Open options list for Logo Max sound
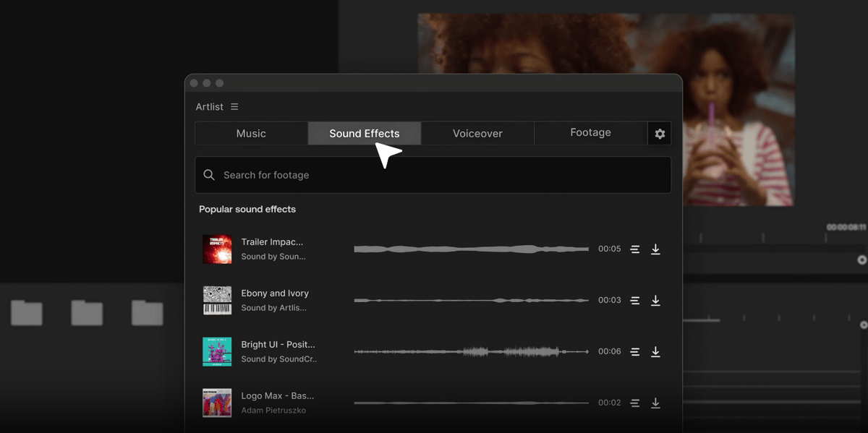Screen dimensions: 868x433 634,403
